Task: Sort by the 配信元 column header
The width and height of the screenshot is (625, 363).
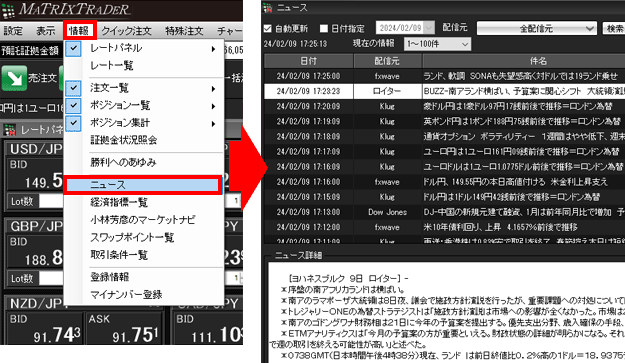Action: coord(387,61)
